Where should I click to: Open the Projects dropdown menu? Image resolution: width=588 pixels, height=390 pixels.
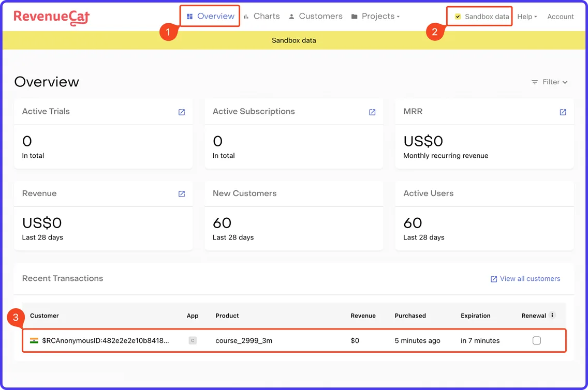coord(375,16)
